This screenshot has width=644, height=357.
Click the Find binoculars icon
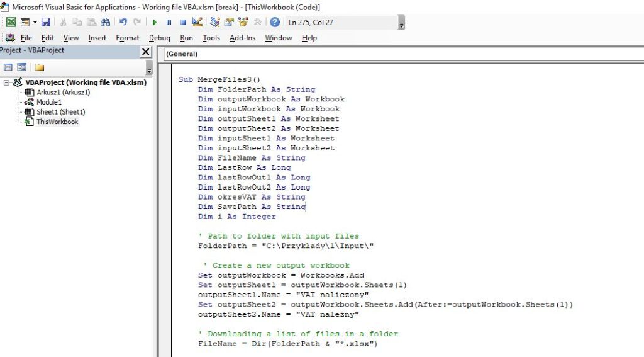point(105,22)
